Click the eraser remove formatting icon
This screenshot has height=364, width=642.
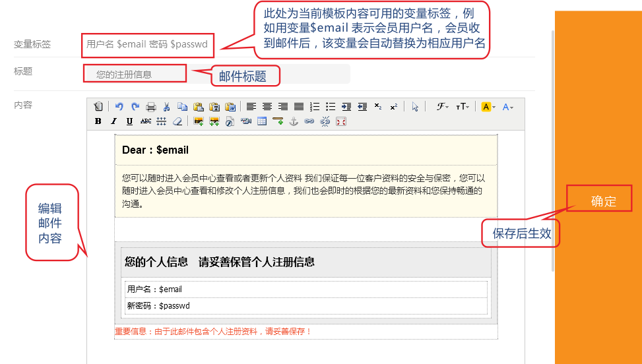click(177, 121)
